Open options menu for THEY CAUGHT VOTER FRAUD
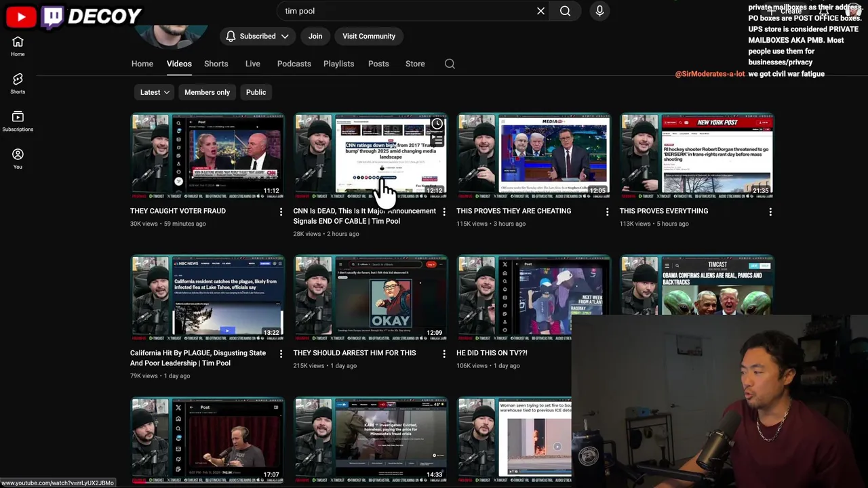The width and height of the screenshot is (868, 488). 281,212
